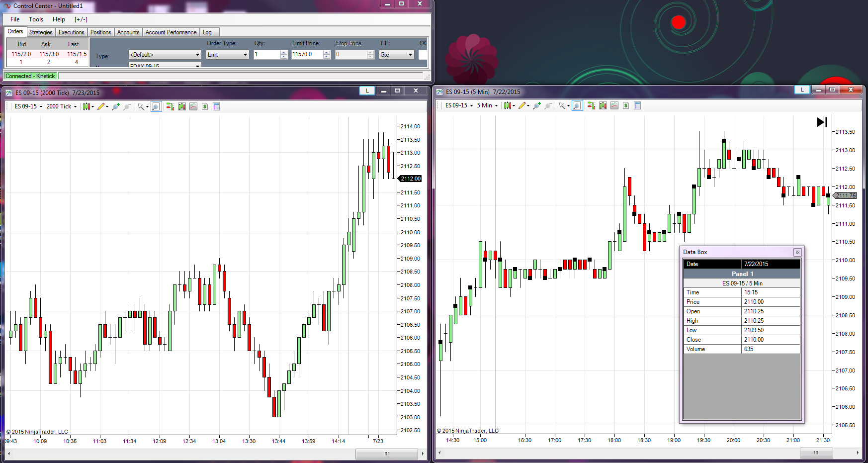Switch to the Strategies tab
Screen dimensions: 868x463
pos(41,32)
